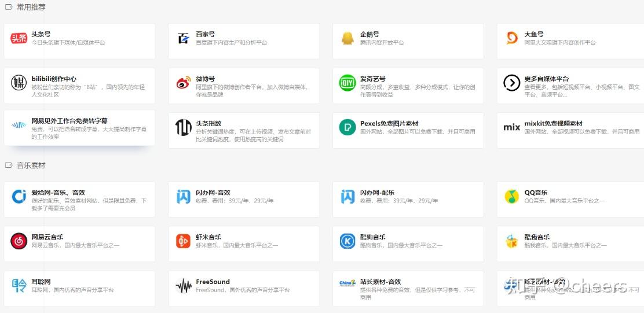
Task: Open the 虾米音乐 title link
Action: 208,237
